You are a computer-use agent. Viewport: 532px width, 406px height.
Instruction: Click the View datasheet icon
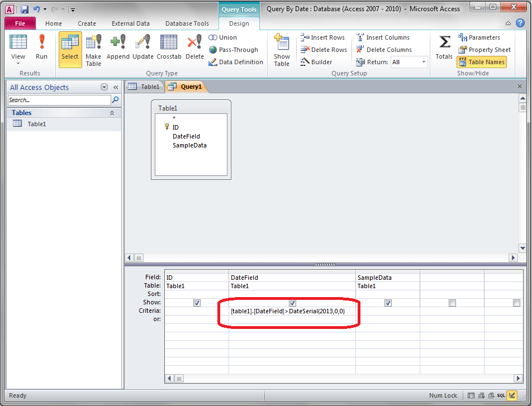pyautogui.click(x=18, y=43)
